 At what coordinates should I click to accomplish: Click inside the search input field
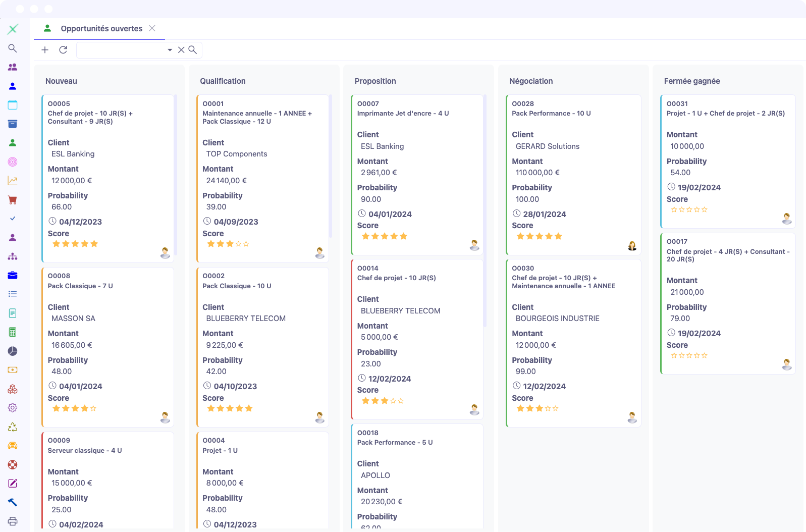(121, 50)
